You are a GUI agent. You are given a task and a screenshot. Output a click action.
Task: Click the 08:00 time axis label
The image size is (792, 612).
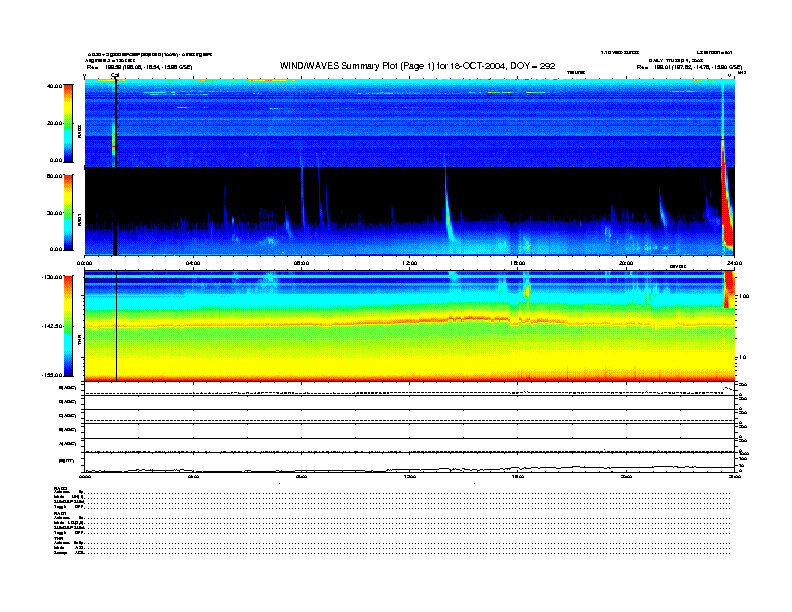301,263
